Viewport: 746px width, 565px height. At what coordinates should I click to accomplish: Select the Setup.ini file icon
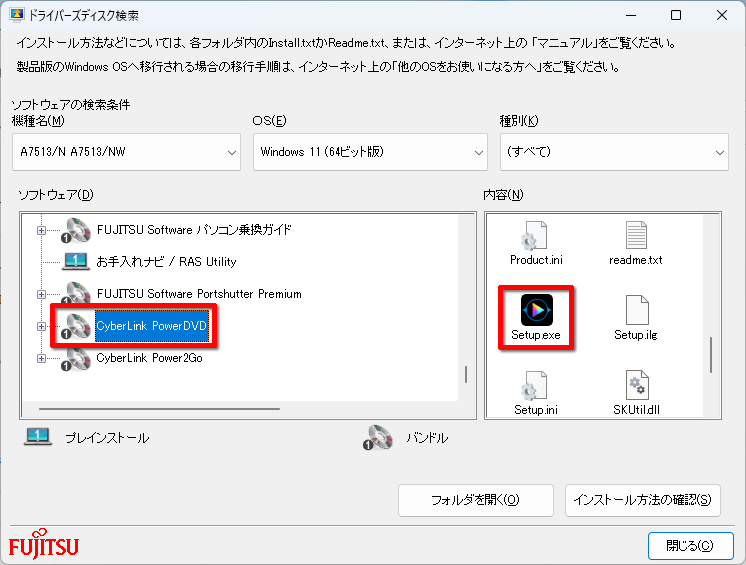(x=537, y=384)
